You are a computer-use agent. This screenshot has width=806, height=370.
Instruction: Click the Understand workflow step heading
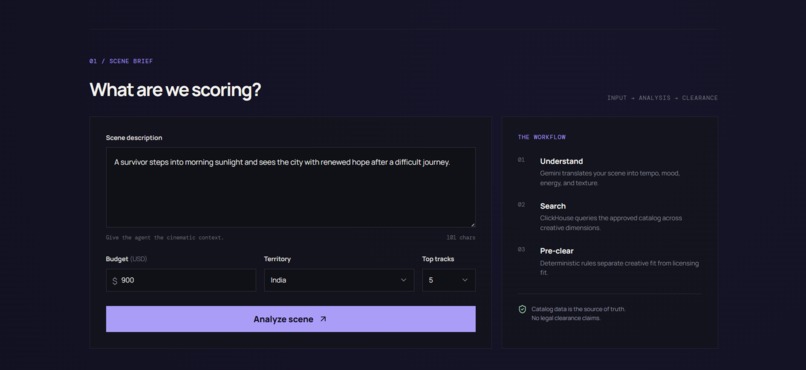[561, 161]
